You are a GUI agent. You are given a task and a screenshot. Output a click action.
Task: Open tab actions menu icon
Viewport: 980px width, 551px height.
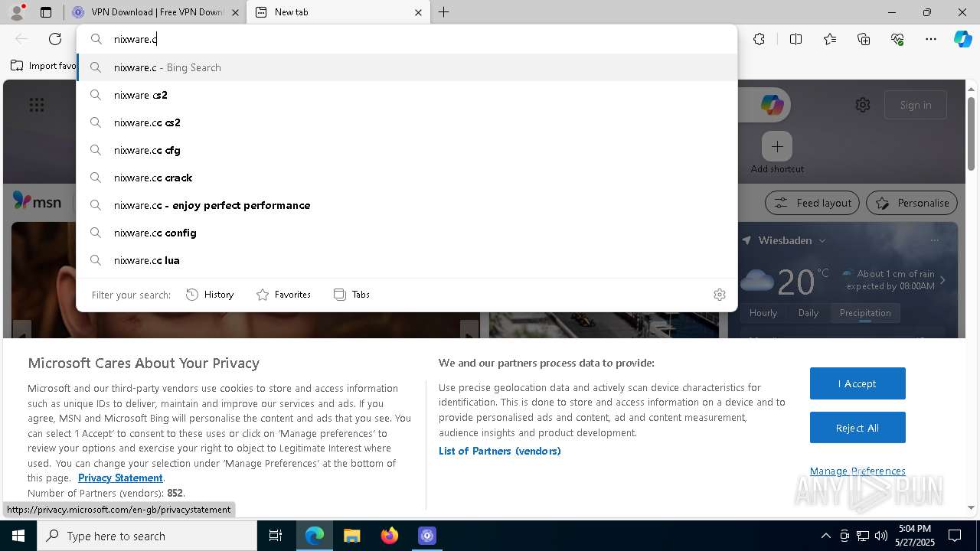(46, 12)
